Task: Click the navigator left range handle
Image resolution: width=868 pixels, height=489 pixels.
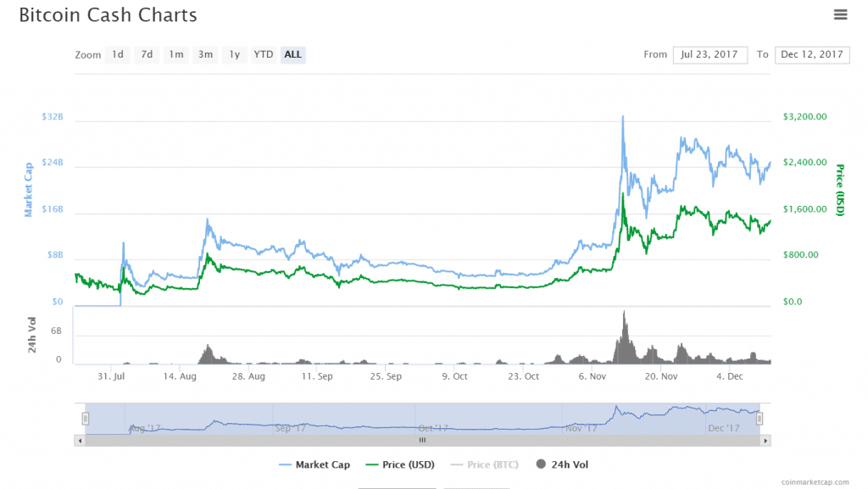Action: click(86, 419)
